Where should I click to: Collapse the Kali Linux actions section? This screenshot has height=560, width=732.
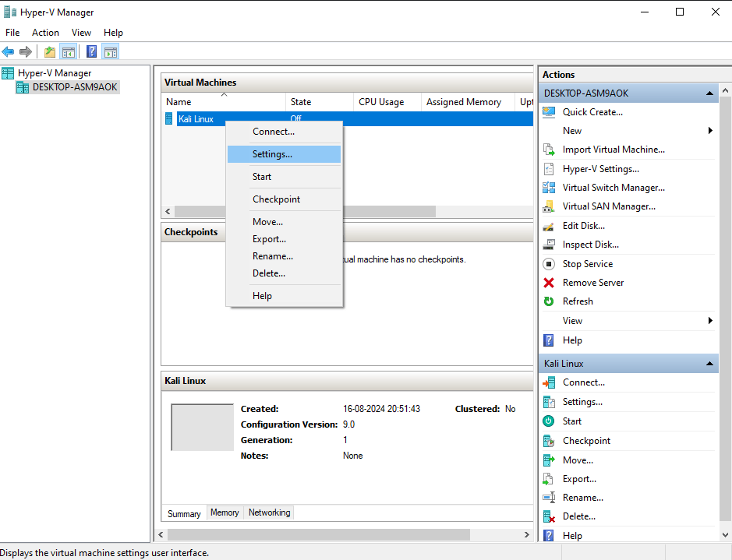(x=709, y=364)
